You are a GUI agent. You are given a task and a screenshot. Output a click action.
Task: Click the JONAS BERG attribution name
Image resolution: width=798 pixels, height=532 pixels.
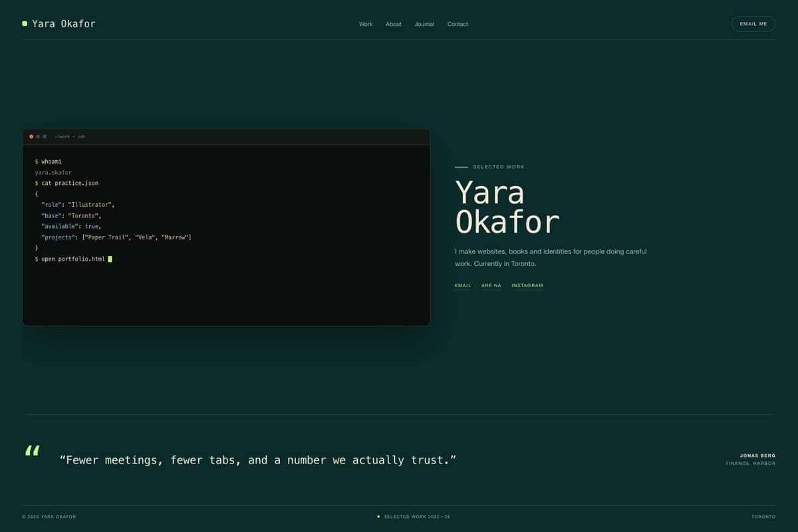point(757,456)
